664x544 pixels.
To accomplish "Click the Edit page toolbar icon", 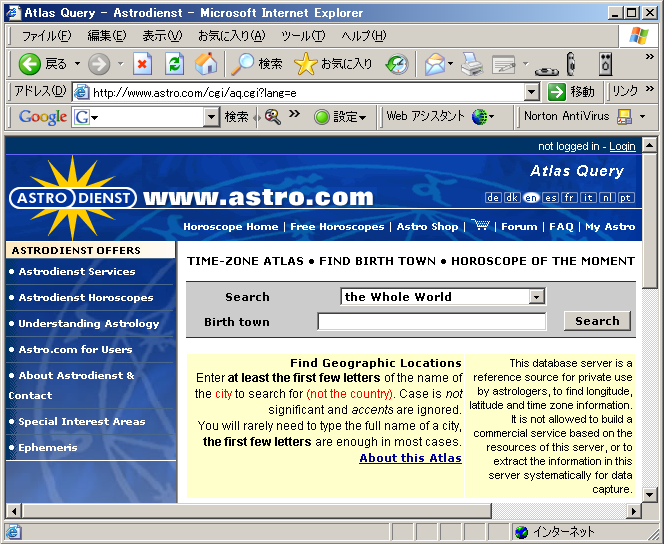I will pos(504,65).
